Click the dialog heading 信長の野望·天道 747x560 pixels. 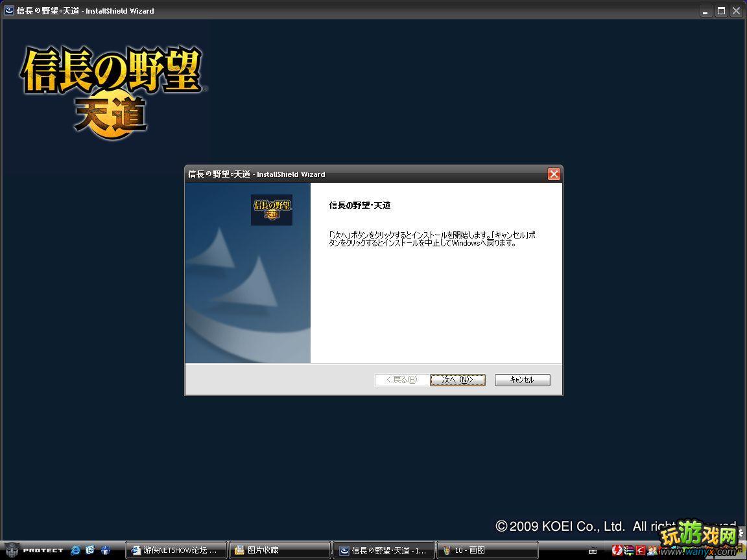click(x=360, y=205)
